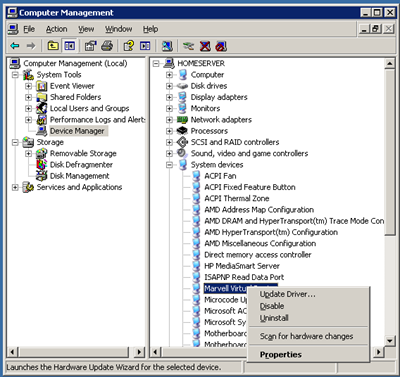Click the left pane scroll-right arrow

[139, 352]
